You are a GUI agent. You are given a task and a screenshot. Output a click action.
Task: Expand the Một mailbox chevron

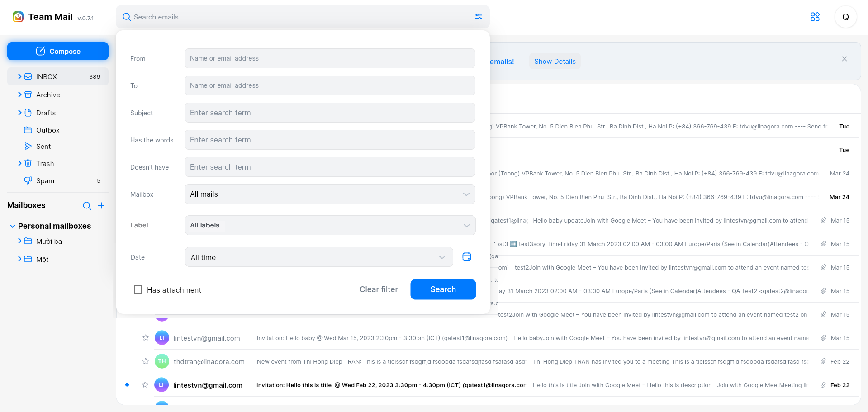tap(19, 259)
